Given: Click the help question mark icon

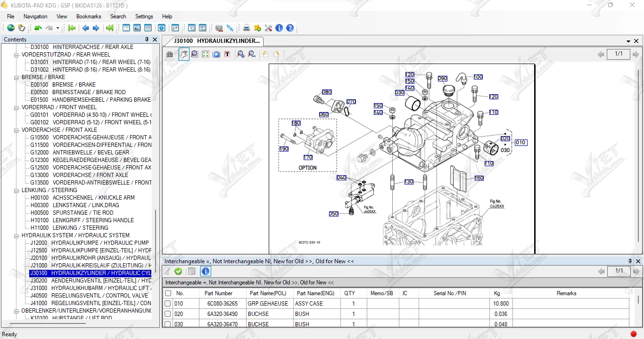Looking at the screenshot, I should (x=290, y=28).
